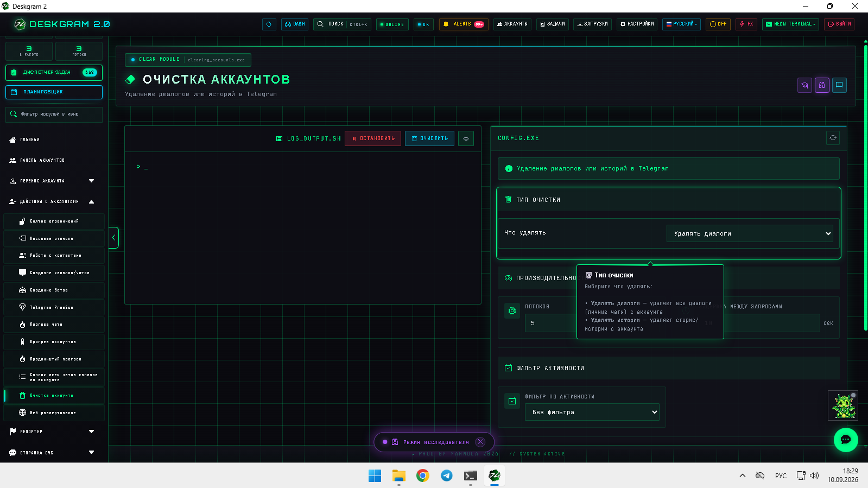Expand the Отправка СМС section
The height and width of the screenshot is (488, 868).
(53, 452)
